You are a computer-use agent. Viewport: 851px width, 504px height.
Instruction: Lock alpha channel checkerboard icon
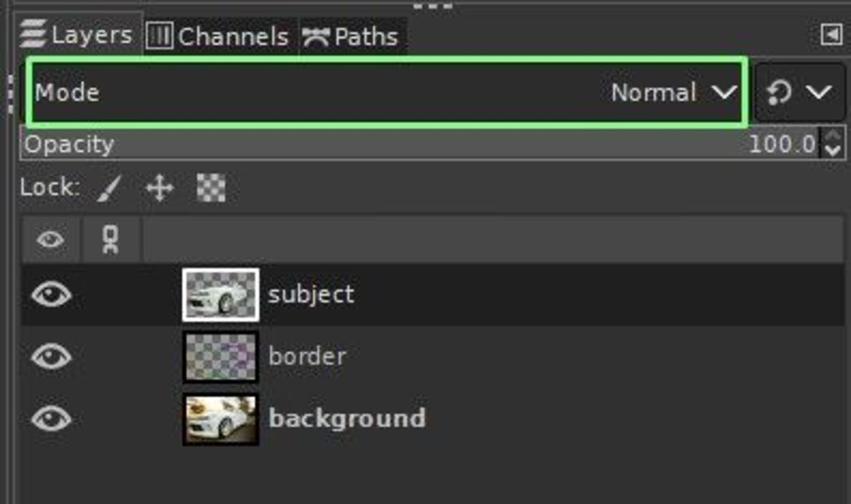[211, 188]
